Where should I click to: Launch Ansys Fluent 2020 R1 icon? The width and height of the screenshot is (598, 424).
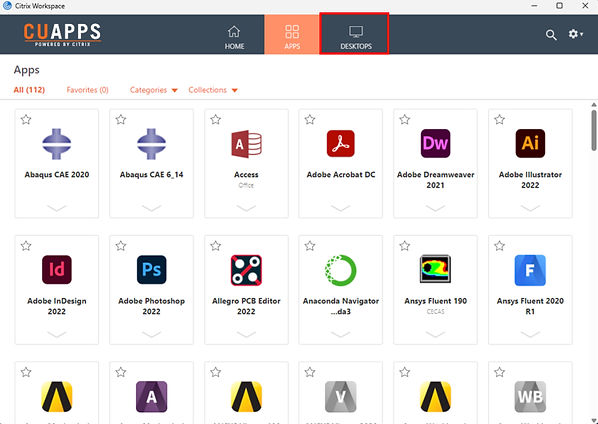tap(530, 270)
